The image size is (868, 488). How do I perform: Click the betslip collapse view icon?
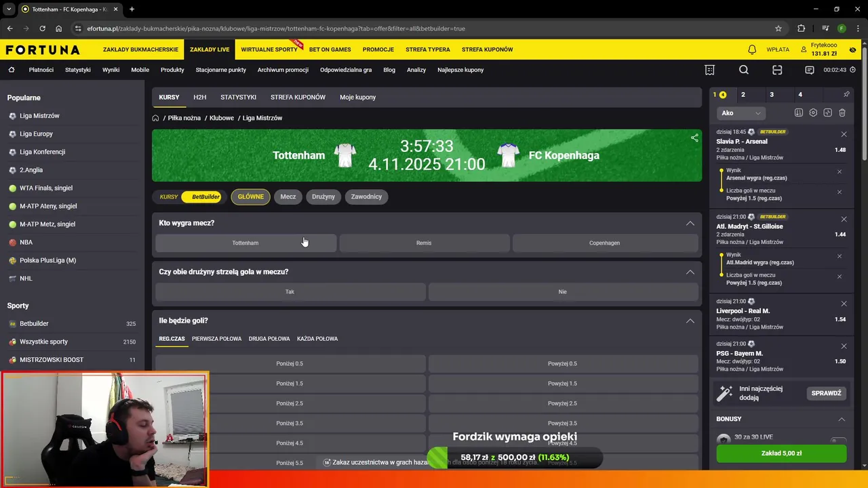(x=827, y=113)
